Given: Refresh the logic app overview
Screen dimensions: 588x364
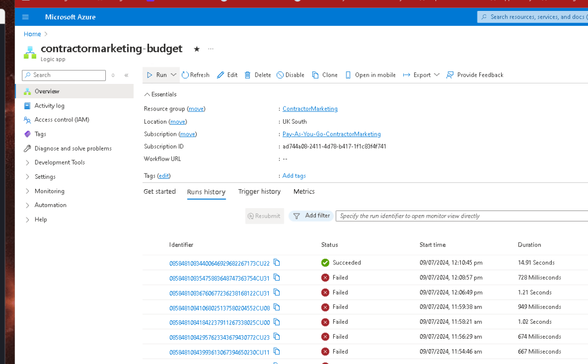Looking at the screenshot, I should [196, 75].
